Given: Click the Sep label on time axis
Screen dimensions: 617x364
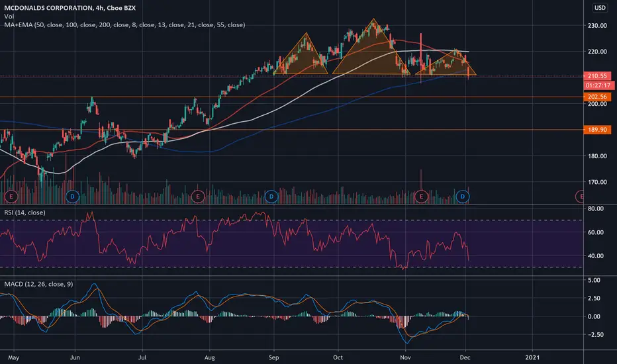Looking at the screenshot, I should pyautogui.click(x=274, y=357).
